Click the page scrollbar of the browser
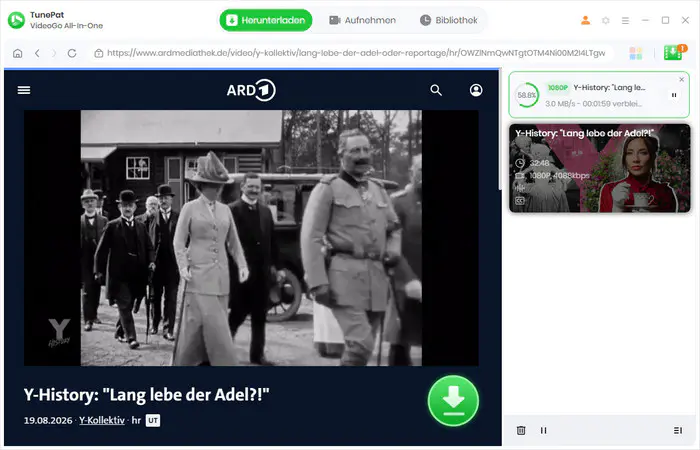700x450 pixels. coord(500,130)
